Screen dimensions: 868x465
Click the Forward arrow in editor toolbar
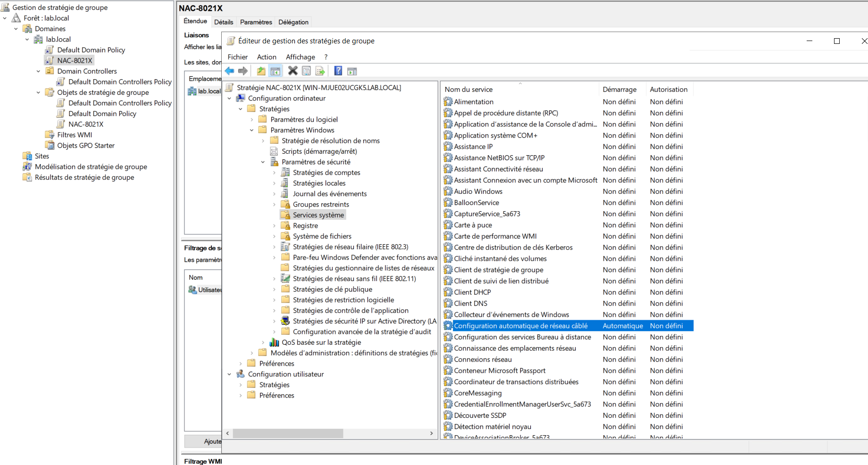243,71
